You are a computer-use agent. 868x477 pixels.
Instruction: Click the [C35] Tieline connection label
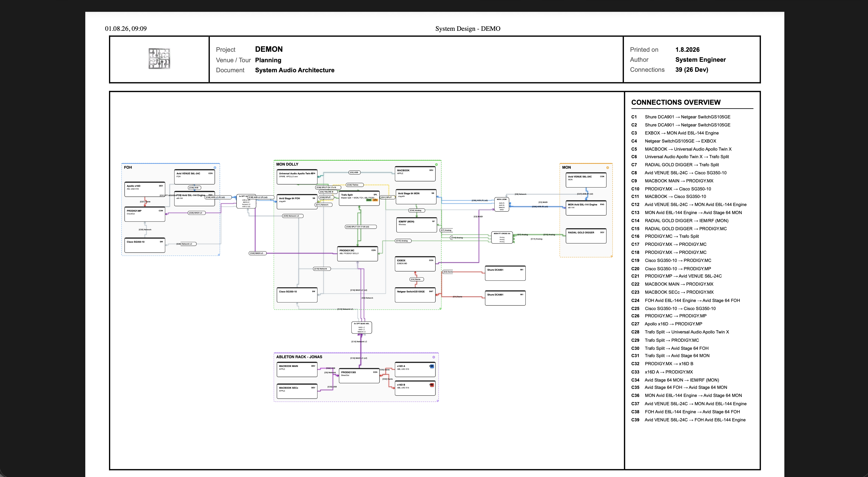(355, 185)
